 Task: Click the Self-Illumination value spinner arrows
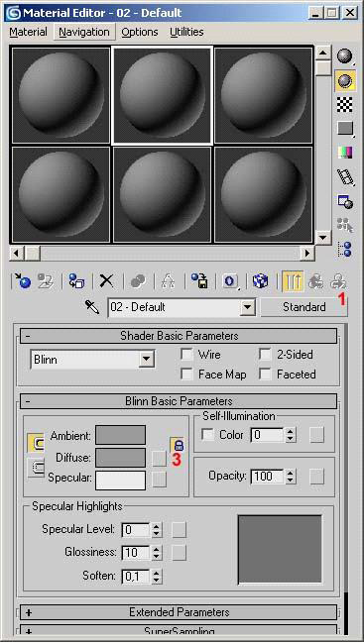click(291, 435)
